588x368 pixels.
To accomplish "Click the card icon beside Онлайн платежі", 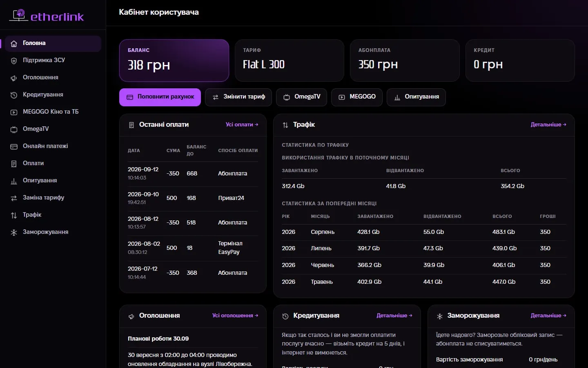I will [x=14, y=147].
